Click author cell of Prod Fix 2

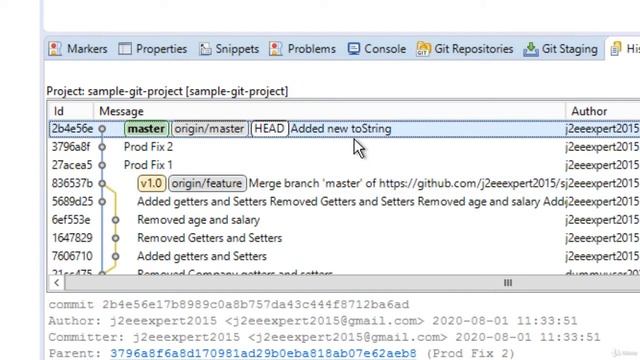tap(602, 147)
